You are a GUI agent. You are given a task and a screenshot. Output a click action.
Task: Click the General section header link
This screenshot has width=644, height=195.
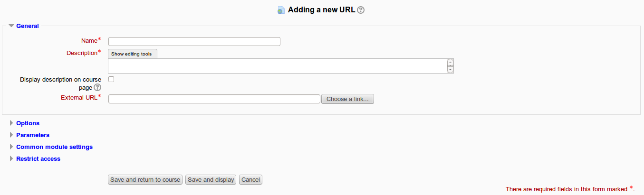click(x=28, y=26)
